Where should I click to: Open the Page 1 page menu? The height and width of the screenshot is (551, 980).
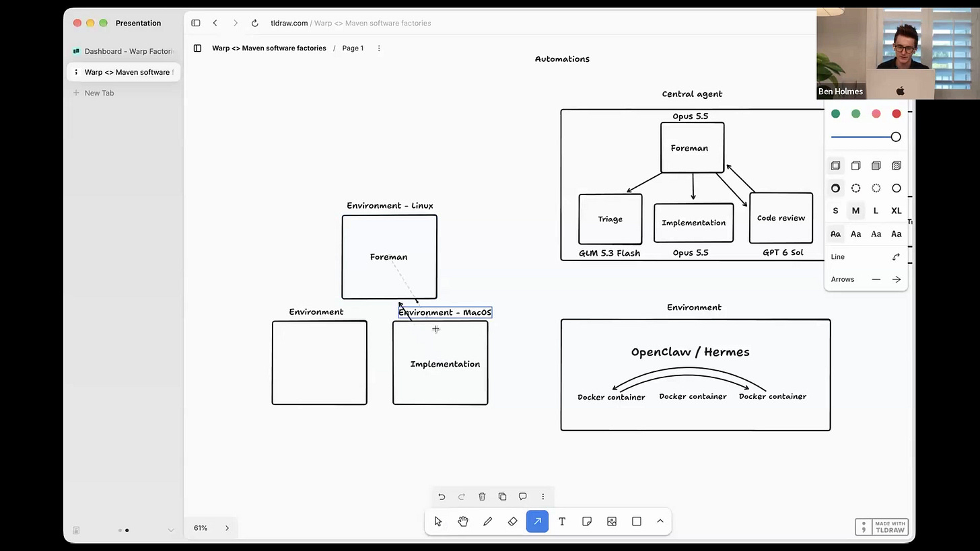(x=353, y=48)
